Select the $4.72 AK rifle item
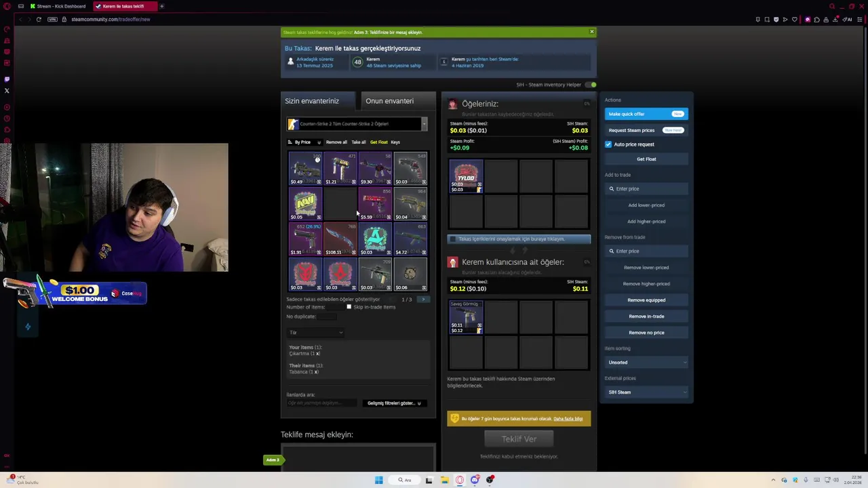This screenshot has height=488, width=868. 411,239
